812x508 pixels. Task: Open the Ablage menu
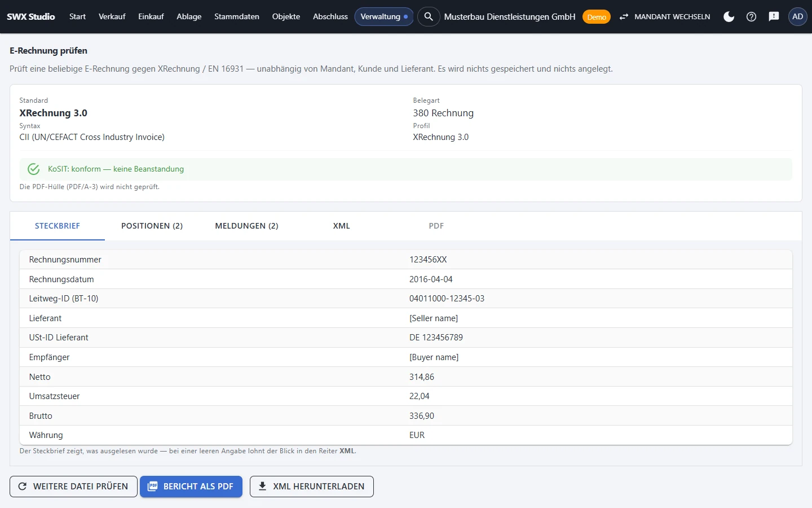click(189, 16)
